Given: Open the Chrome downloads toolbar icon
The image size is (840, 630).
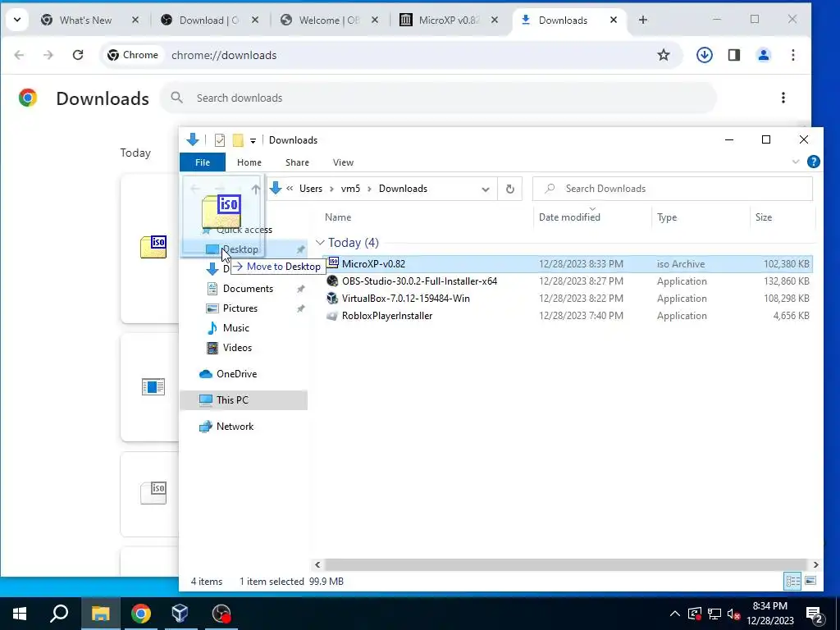Looking at the screenshot, I should pyautogui.click(x=704, y=55).
